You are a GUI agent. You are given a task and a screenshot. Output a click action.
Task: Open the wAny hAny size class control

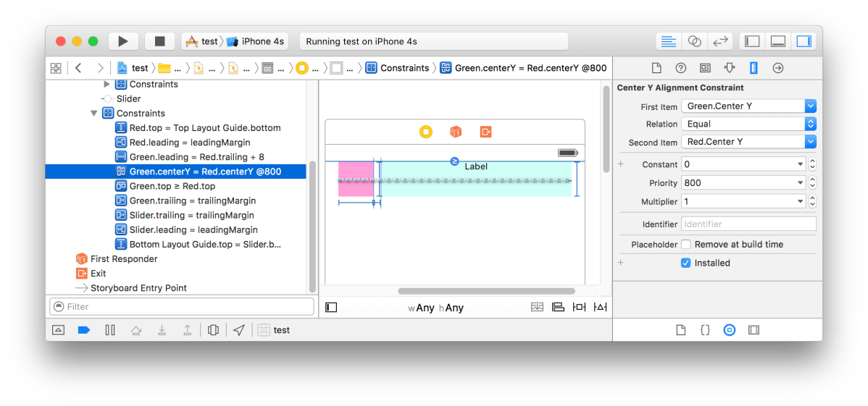click(x=435, y=308)
